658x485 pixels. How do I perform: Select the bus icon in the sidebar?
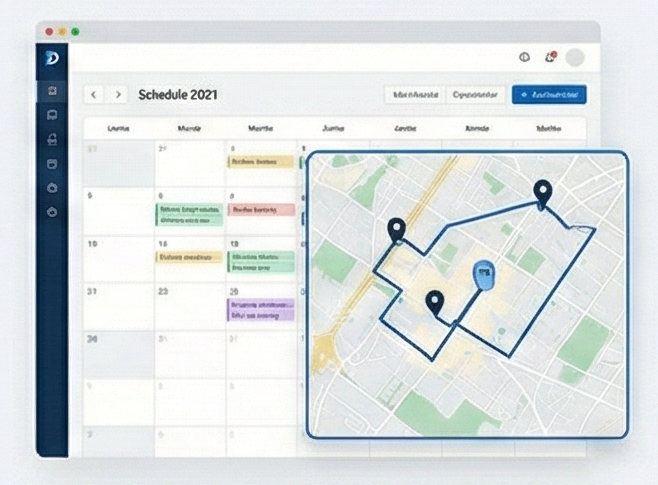pyautogui.click(x=52, y=115)
